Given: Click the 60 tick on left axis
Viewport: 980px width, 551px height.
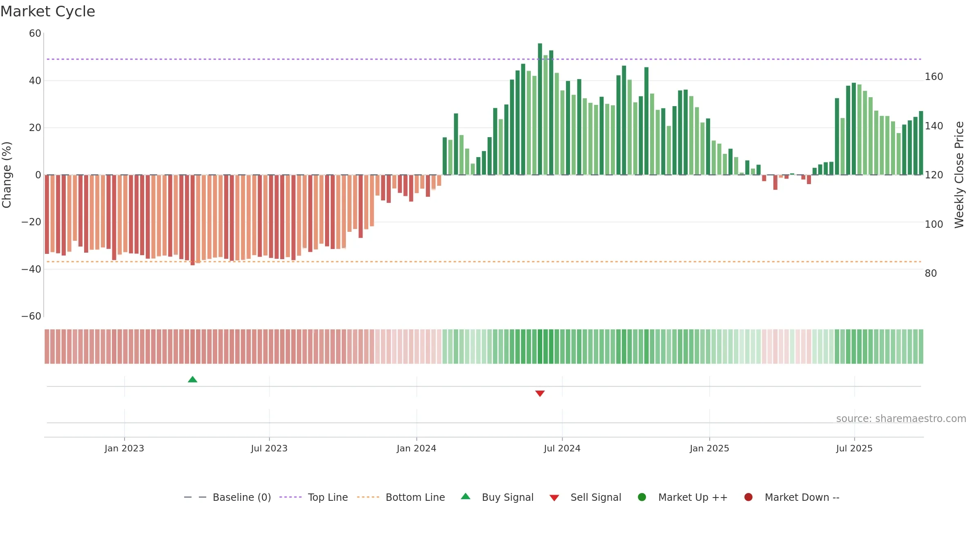Looking at the screenshot, I should [35, 33].
